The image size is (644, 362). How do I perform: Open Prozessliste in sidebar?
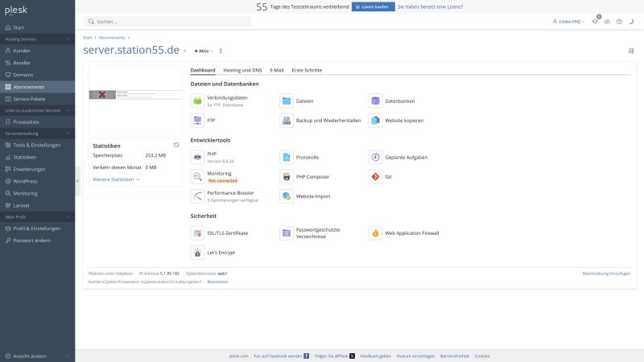37,122
